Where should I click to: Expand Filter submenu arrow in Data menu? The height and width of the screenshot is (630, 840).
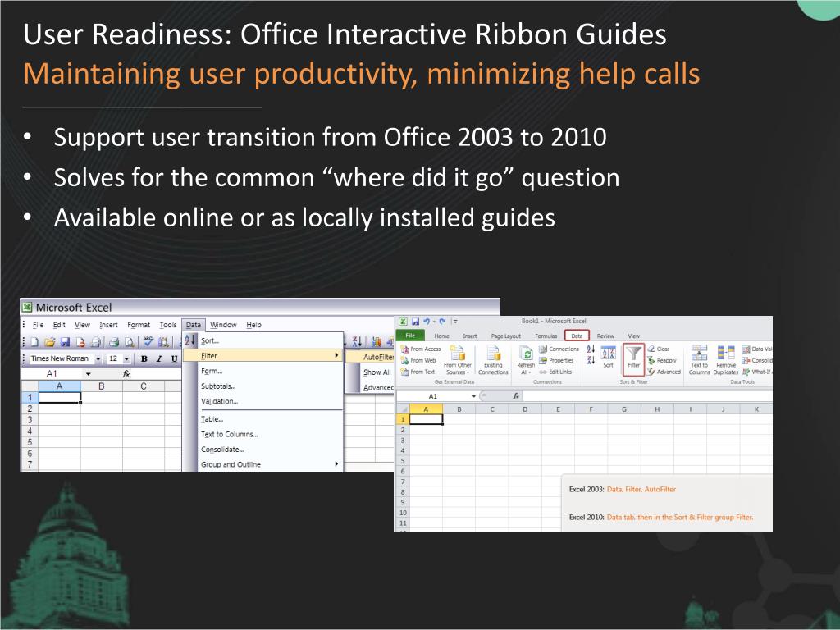tap(337, 355)
